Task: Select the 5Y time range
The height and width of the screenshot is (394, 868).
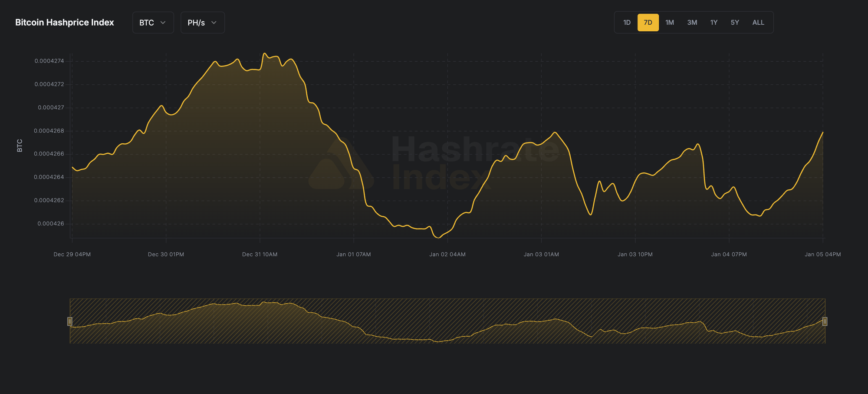Action: point(735,22)
